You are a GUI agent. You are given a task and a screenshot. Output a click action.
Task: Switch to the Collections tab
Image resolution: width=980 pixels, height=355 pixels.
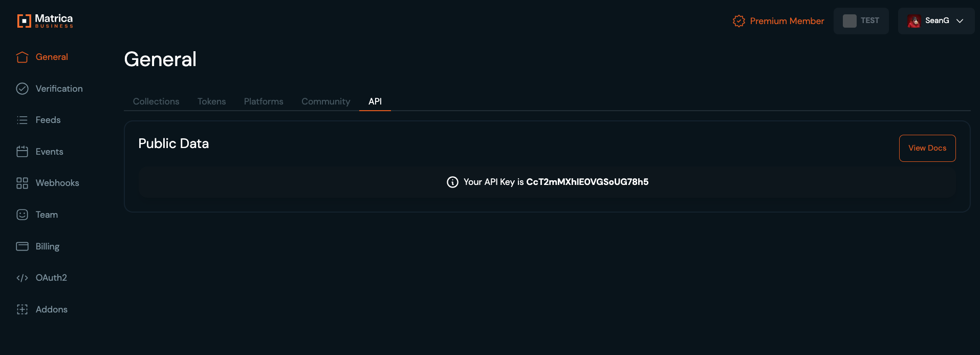[156, 101]
